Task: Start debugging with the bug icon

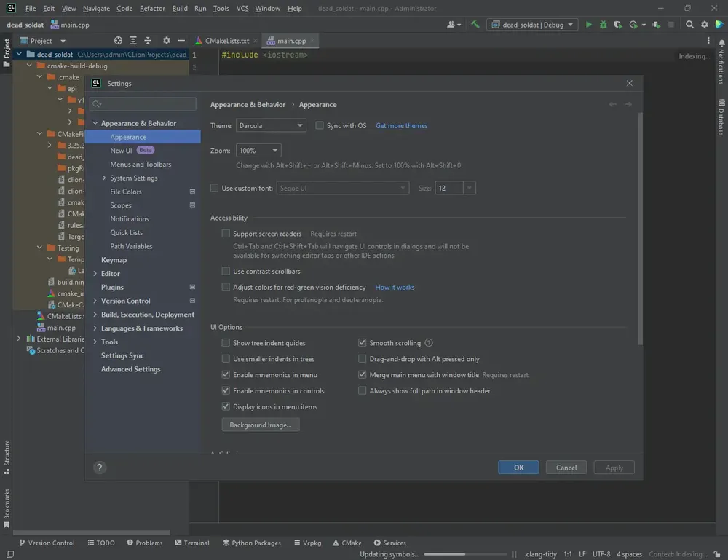Action: (x=604, y=25)
